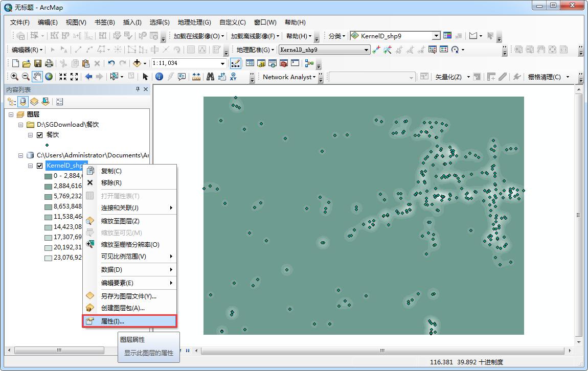The height and width of the screenshot is (371, 588).
Task: Click the bottom horizontal scrollbar of the map
Action: click(x=381, y=351)
